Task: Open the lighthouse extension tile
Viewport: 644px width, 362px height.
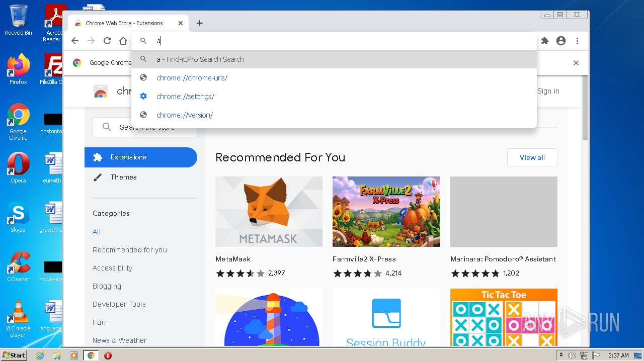Action: [x=269, y=317]
